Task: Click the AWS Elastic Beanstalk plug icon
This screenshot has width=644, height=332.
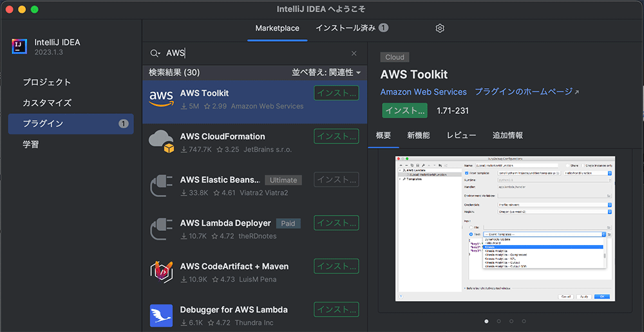Action: pyautogui.click(x=162, y=185)
